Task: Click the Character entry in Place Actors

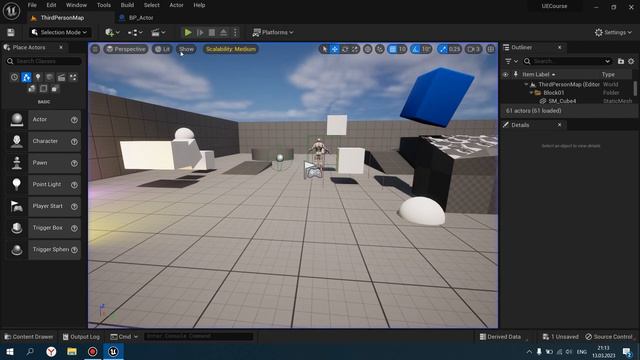Action: pos(44,141)
